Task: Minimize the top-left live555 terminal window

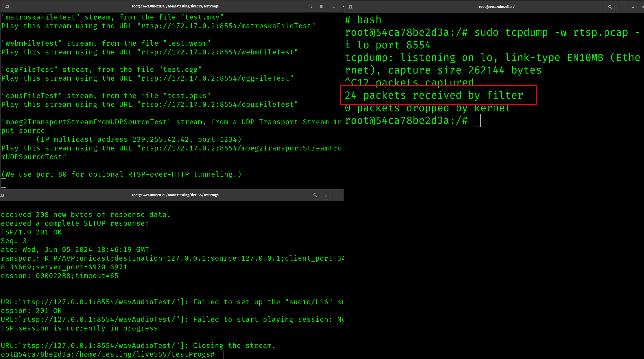Action: 334,7
